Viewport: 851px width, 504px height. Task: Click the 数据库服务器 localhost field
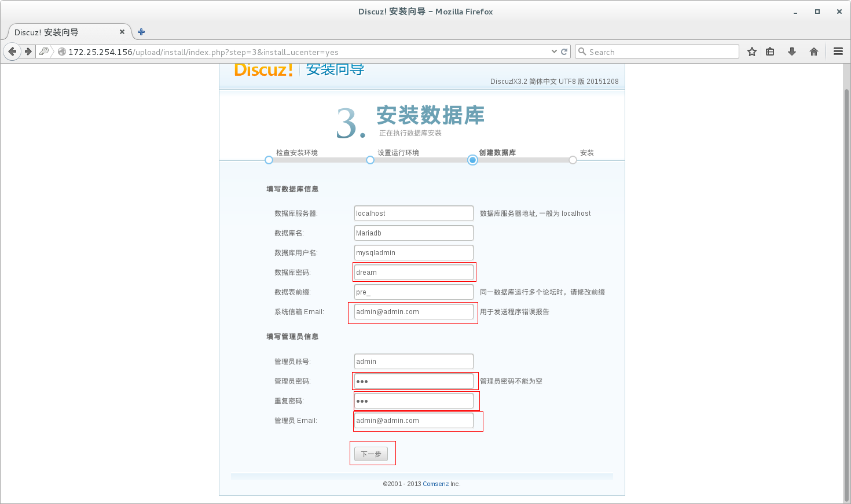tap(414, 214)
